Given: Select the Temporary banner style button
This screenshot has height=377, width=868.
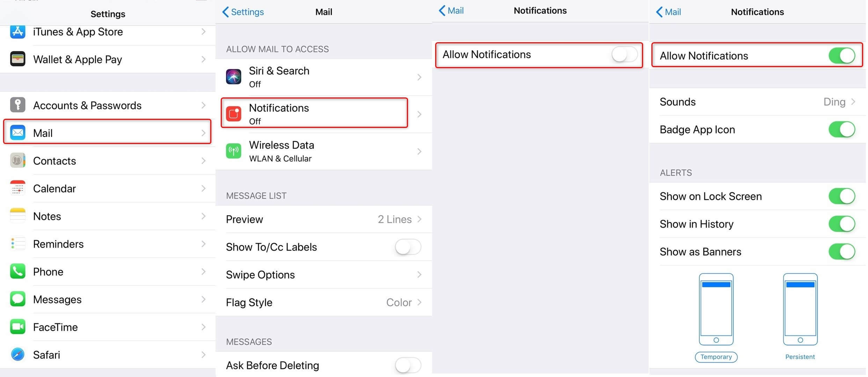Looking at the screenshot, I should point(716,357).
